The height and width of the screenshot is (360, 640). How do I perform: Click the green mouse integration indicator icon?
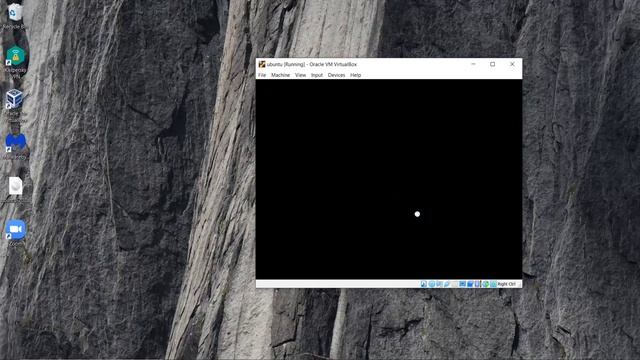485,284
